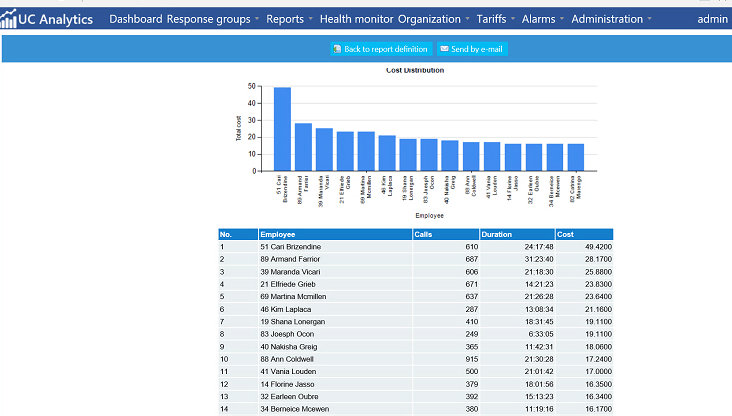Select table row 46 Kim Laplaca
This screenshot has height=416, width=732.
415,309
